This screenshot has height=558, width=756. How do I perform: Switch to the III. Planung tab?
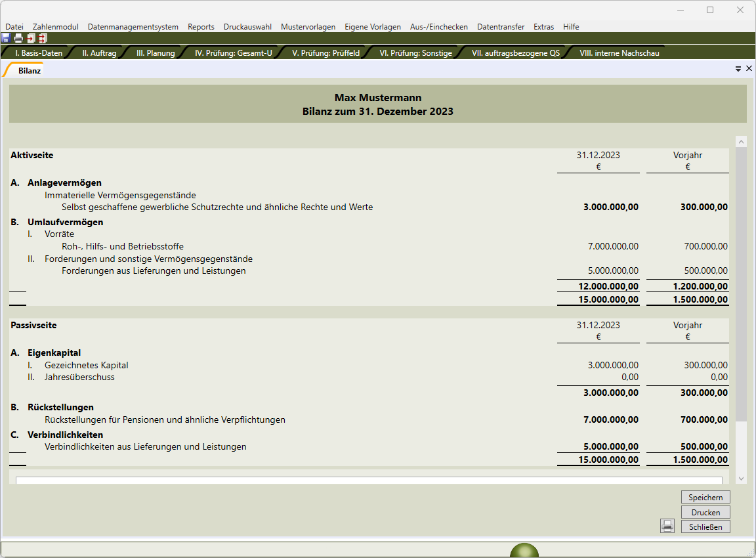156,53
